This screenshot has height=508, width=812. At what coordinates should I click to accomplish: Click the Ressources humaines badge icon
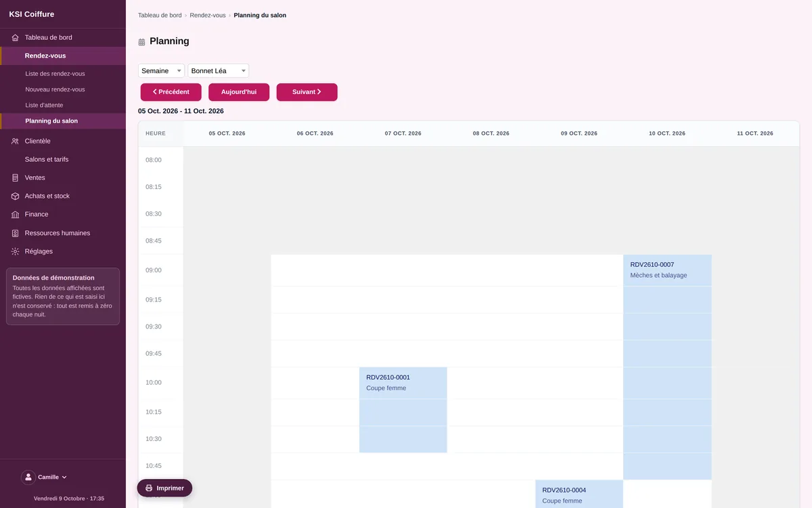coord(16,233)
